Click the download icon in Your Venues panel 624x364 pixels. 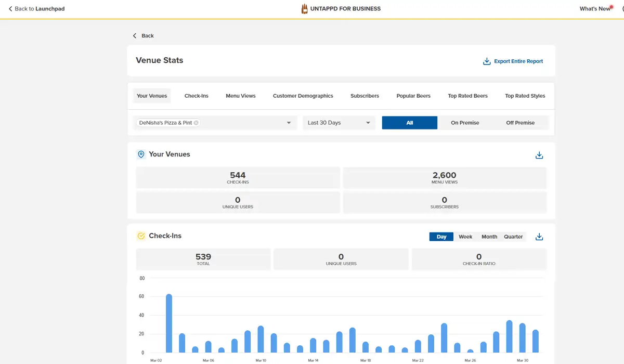click(x=539, y=154)
